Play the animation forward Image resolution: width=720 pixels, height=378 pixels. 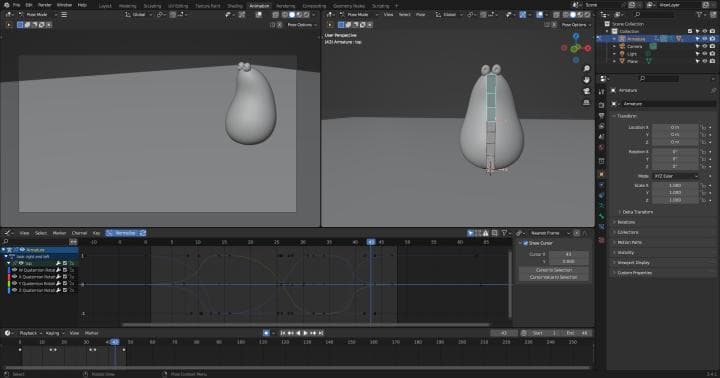306,333
